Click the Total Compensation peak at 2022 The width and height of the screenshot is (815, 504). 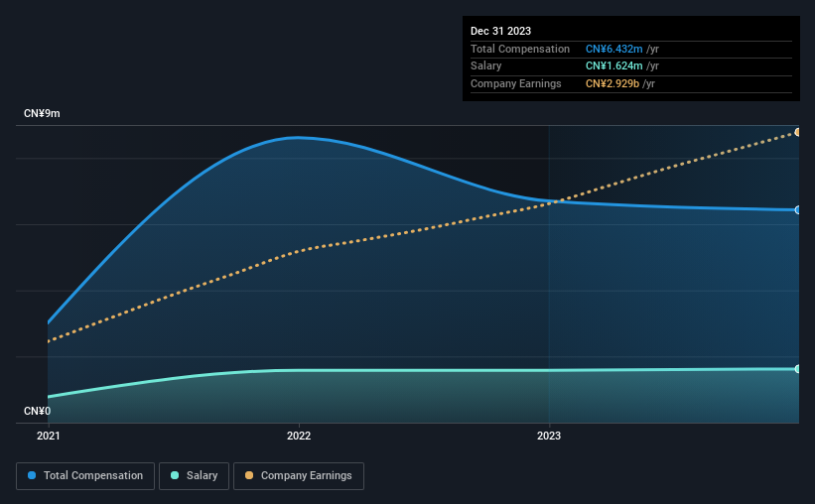[299, 138]
